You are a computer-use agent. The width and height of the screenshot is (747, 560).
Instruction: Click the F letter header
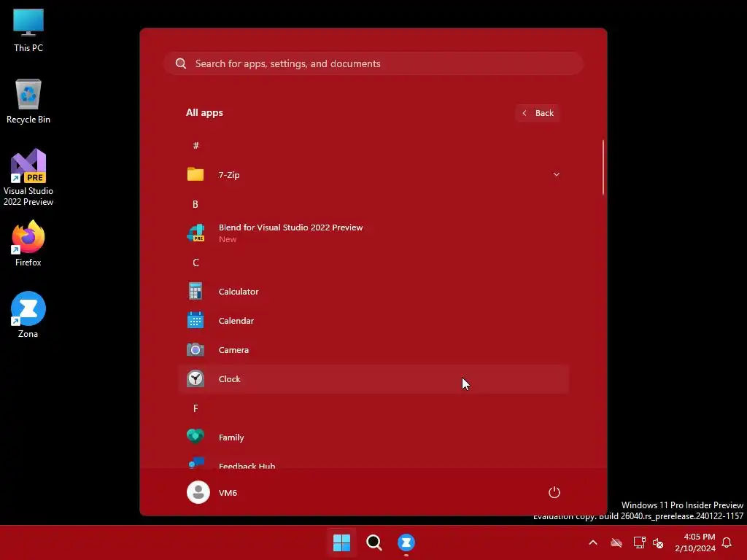(x=196, y=408)
